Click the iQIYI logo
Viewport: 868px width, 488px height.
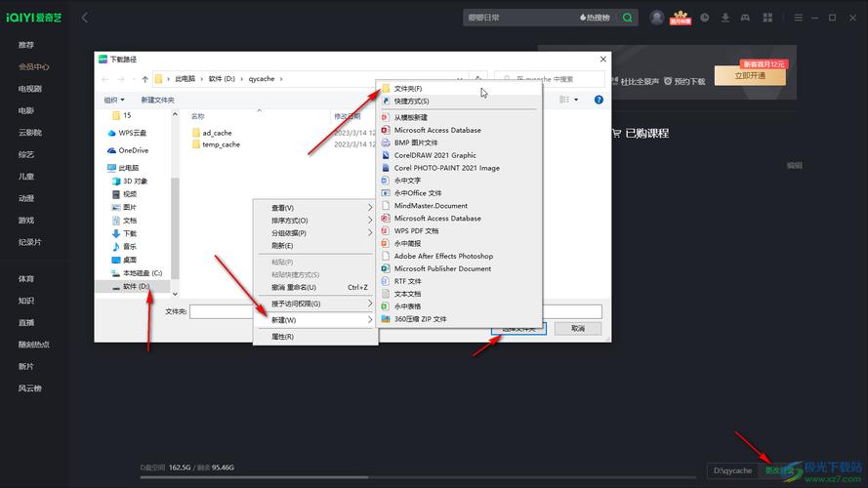pyautogui.click(x=34, y=18)
